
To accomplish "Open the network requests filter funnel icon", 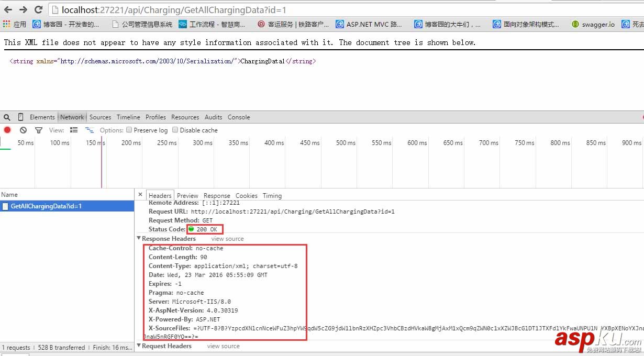I will click(38, 130).
